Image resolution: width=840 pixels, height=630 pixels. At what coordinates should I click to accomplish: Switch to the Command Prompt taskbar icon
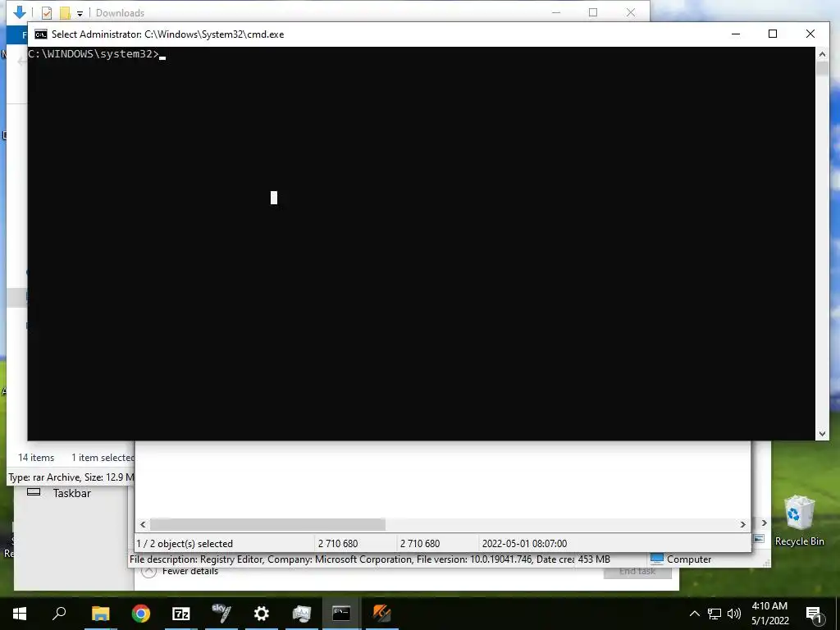coord(341,614)
